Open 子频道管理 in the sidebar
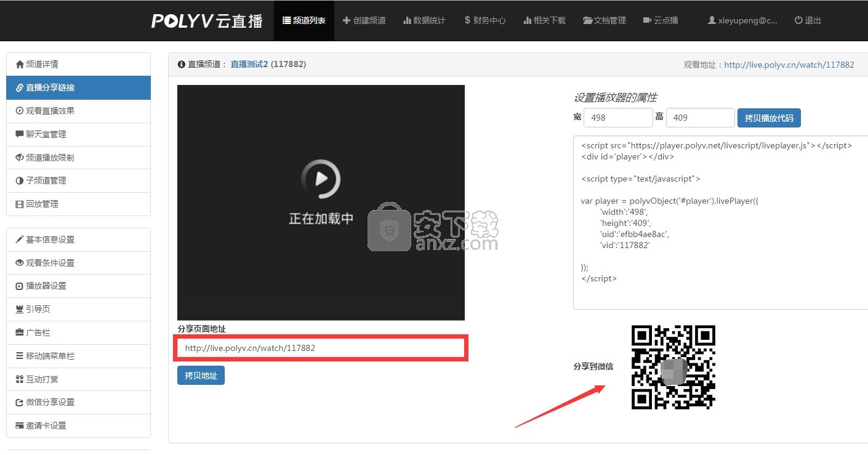 coord(78,180)
